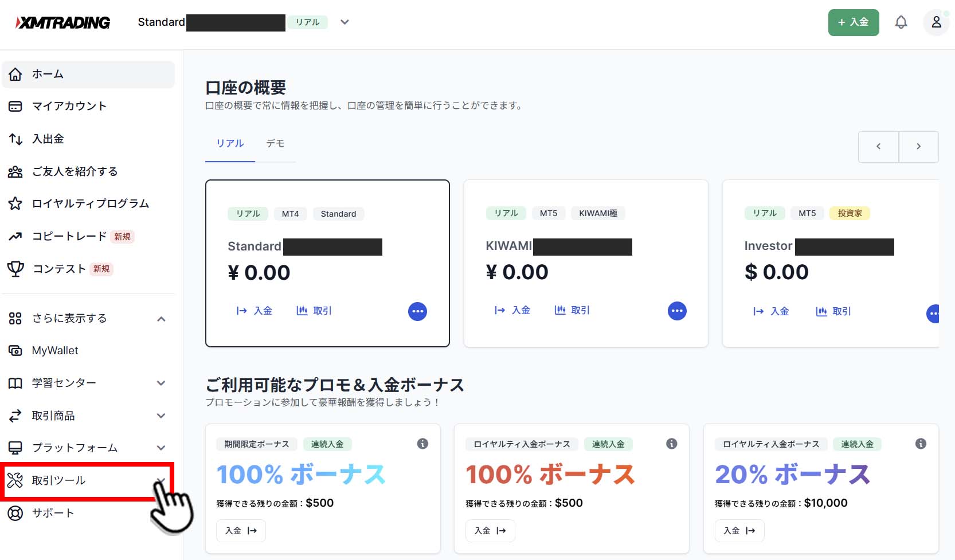Click the Standard card trade chart icon
This screenshot has width=955, height=560.
point(302,311)
